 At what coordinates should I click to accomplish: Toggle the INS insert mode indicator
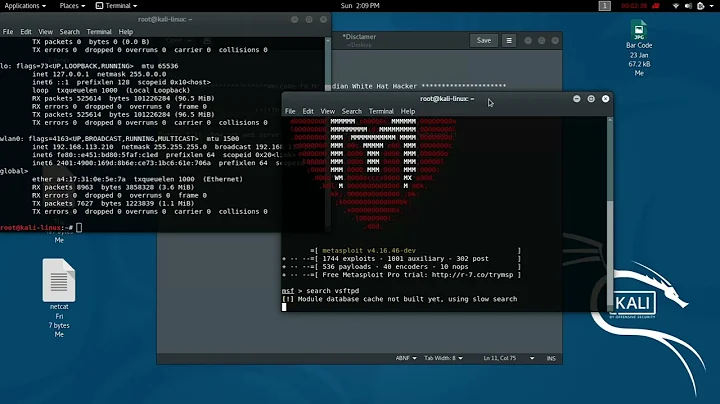[551, 358]
